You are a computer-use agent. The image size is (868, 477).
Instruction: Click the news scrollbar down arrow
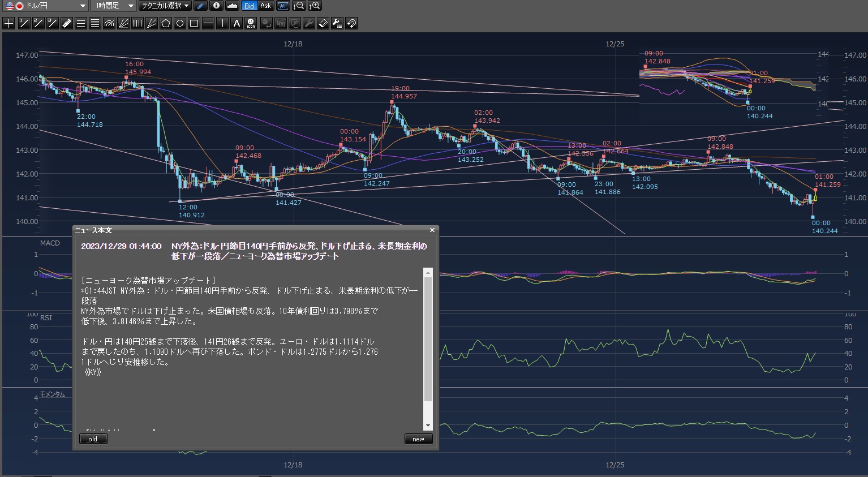(428, 426)
